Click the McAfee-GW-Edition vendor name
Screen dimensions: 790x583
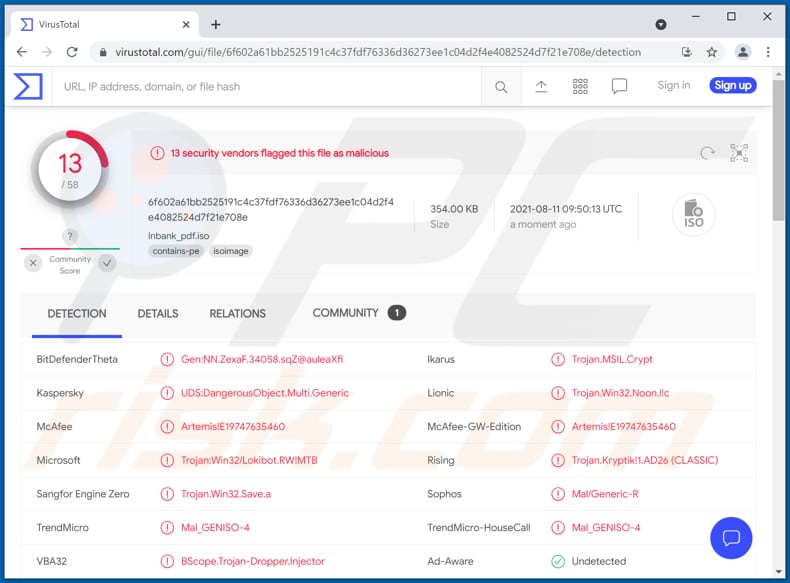point(474,426)
